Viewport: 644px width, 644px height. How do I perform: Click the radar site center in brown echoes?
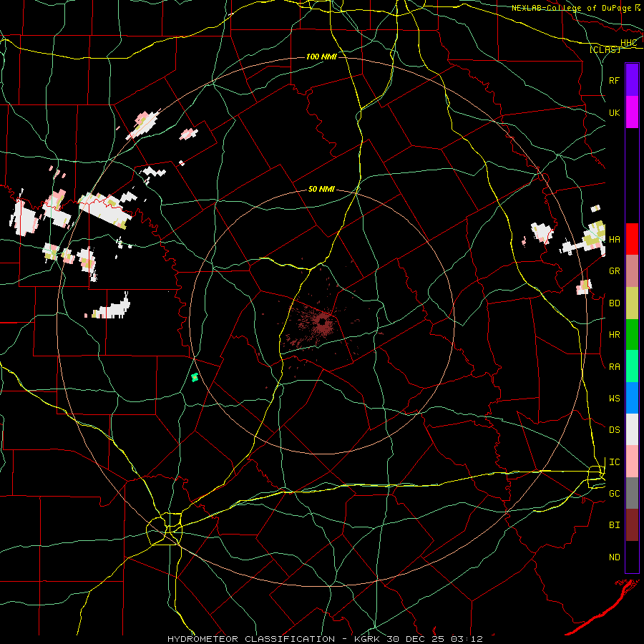pos(323,322)
